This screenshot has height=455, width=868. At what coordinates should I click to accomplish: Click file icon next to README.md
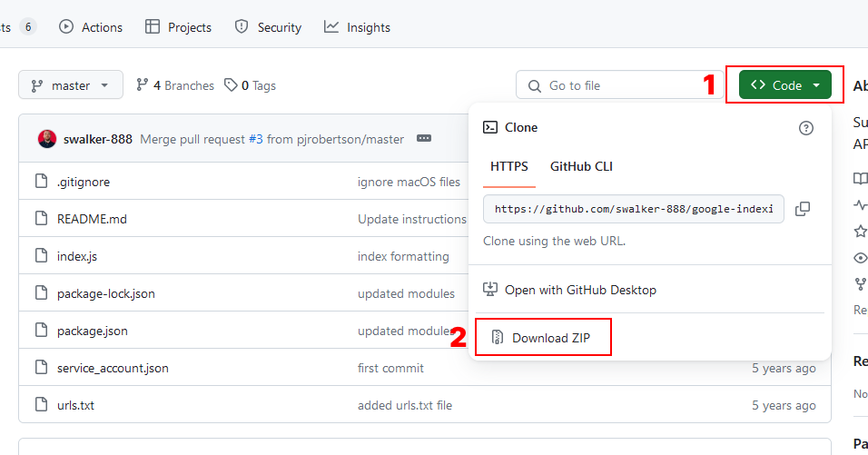pos(41,218)
